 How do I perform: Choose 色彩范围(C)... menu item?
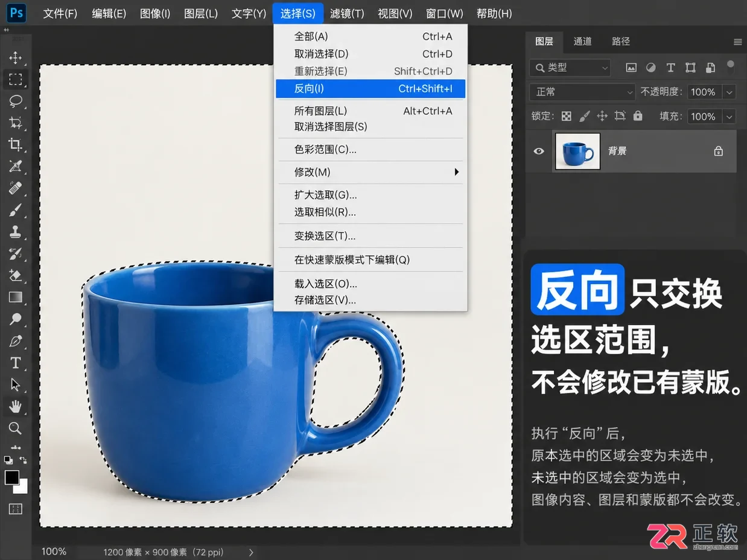click(370, 149)
